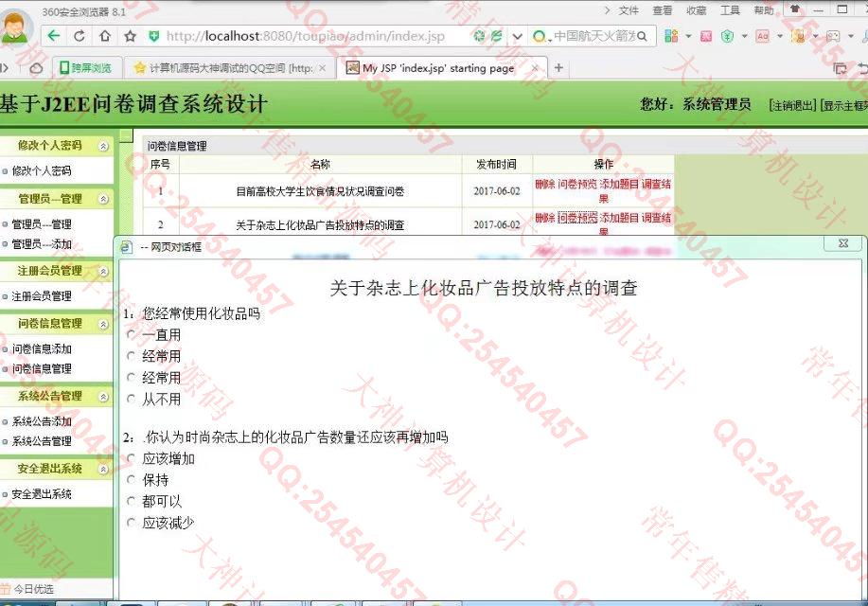The image size is (868, 606).
Task: Choose radio option 都可以
Action: click(132, 501)
